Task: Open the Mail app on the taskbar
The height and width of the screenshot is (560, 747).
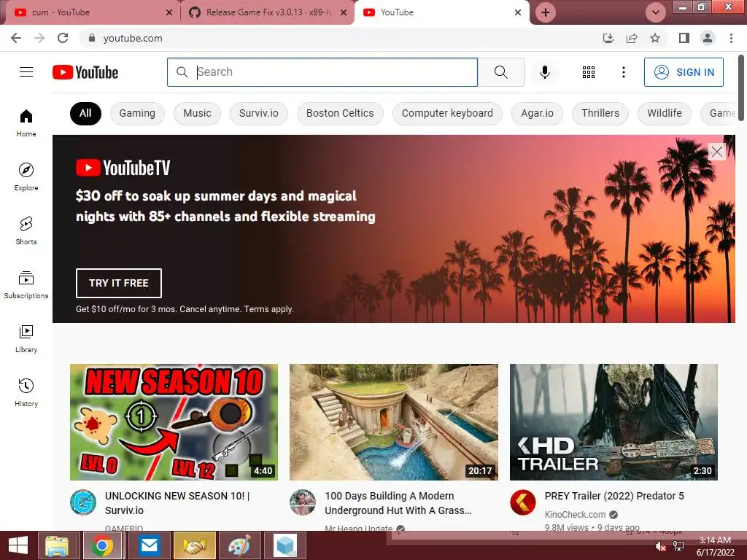Action: [x=150, y=545]
